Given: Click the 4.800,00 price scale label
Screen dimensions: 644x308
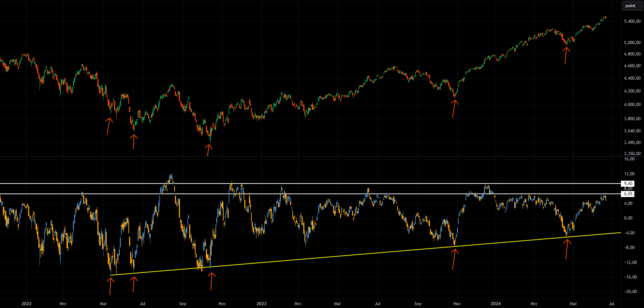Looking at the screenshot, I should [632, 54].
